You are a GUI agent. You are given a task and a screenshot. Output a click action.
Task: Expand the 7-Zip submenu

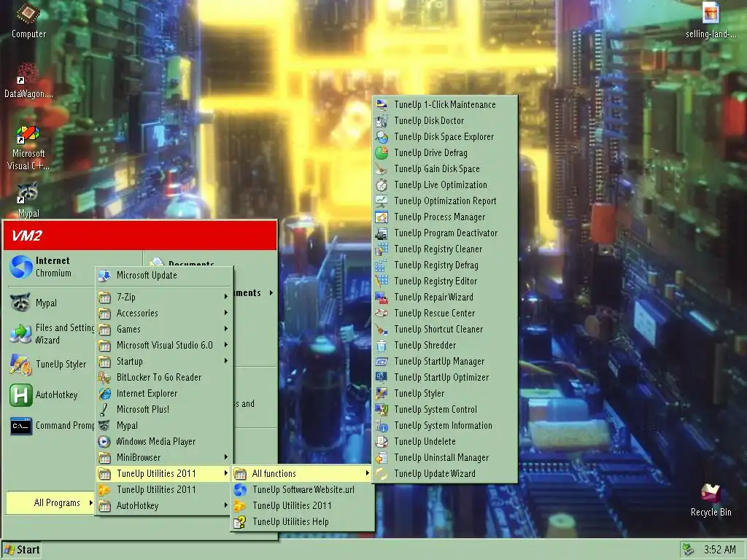pos(164,297)
